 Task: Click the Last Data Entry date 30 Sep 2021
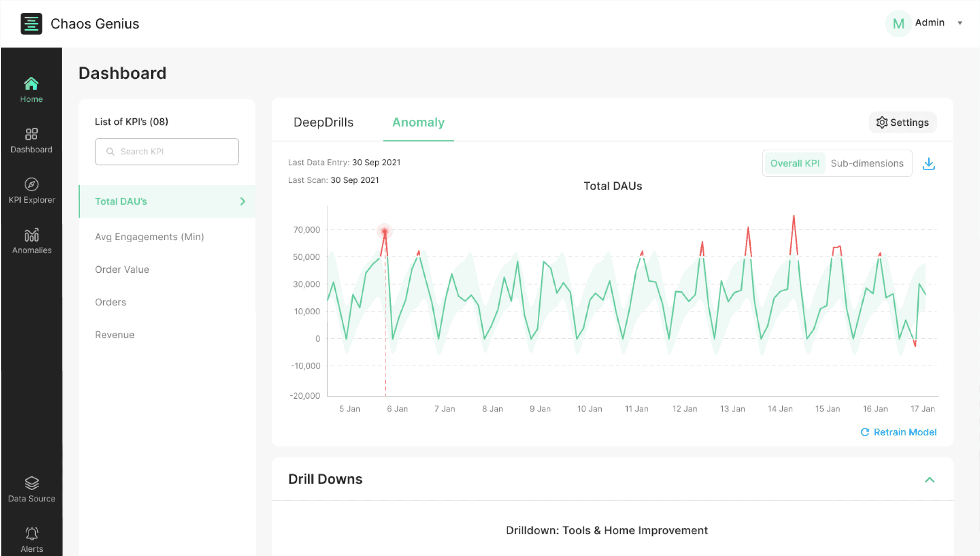(376, 162)
